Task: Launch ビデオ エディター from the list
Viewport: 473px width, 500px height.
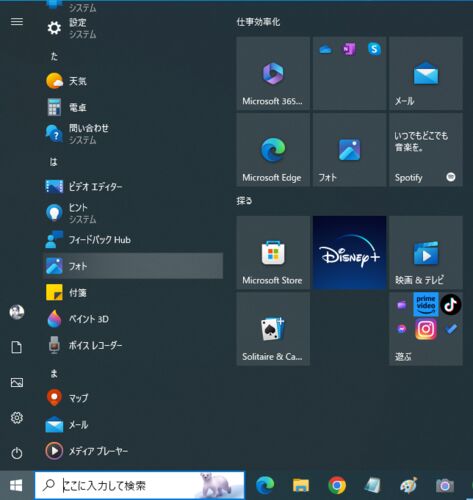Action: (x=133, y=187)
